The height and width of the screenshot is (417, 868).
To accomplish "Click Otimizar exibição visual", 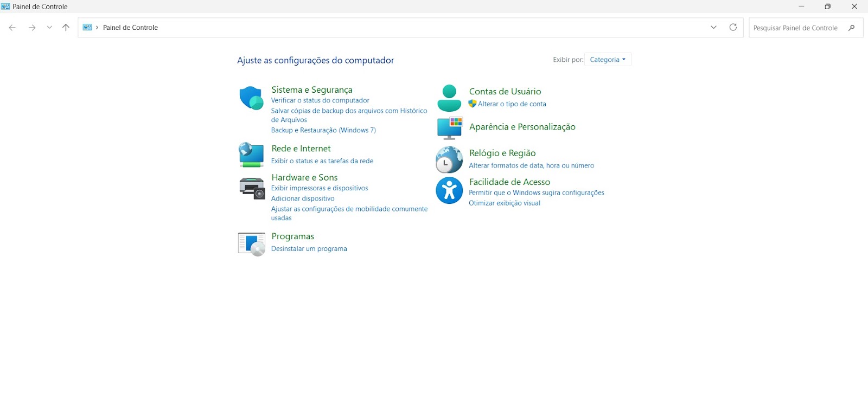I will pyautogui.click(x=505, y=203).
